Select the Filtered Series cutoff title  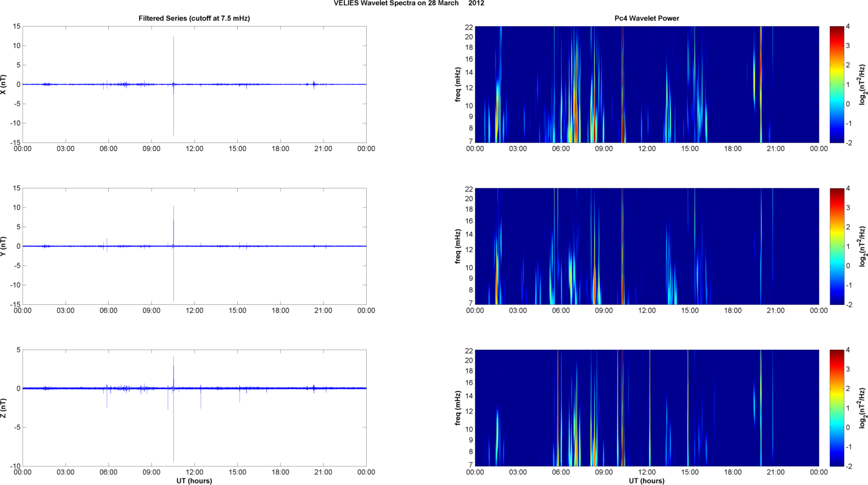point(194,18)
